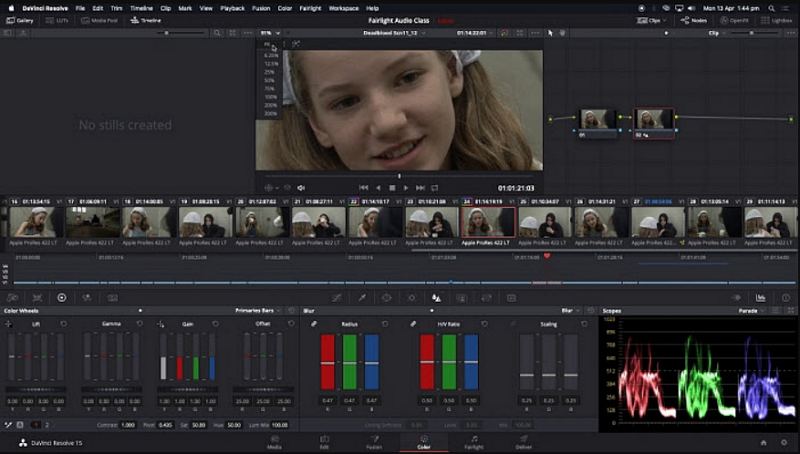
Task: Open the Gallery panel
Action: pyautogui.click(x=20, y=20)
